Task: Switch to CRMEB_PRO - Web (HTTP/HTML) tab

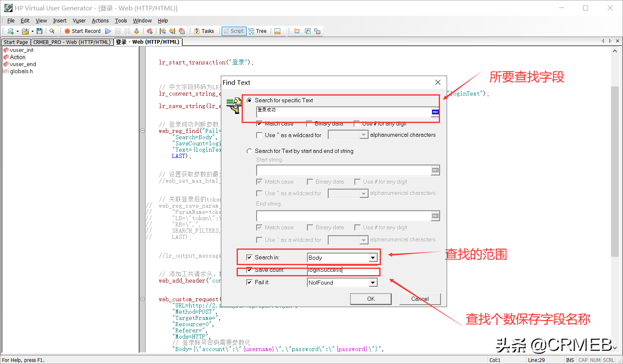Action: tap(72, 42)
